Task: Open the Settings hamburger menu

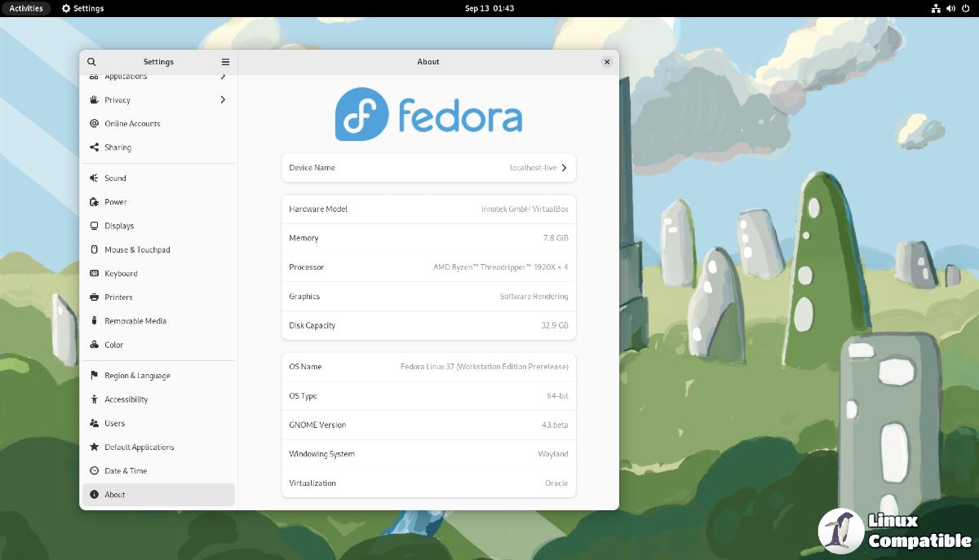Action: 226,62
